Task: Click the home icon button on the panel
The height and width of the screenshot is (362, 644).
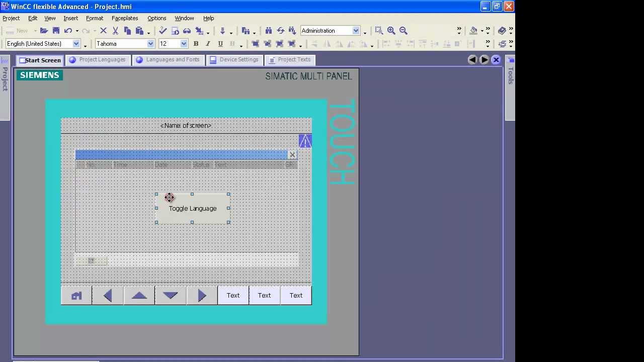Action: point(76,296)
